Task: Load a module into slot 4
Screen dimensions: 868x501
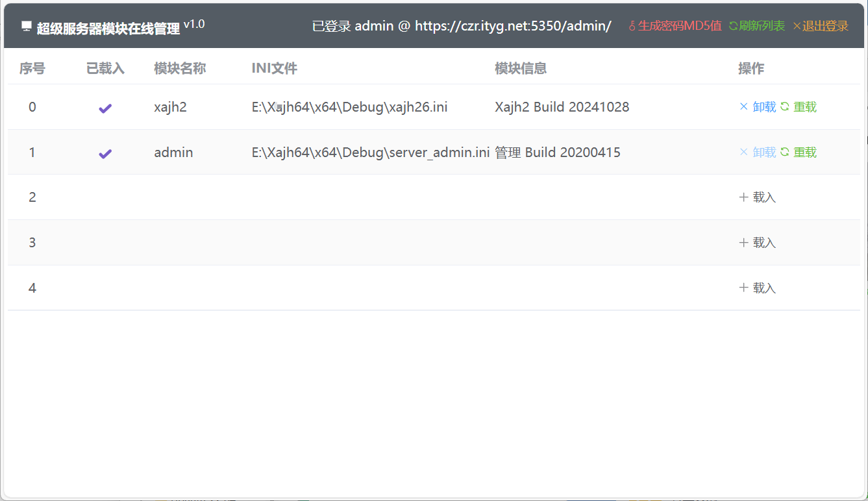Action: tap(758, 288)
